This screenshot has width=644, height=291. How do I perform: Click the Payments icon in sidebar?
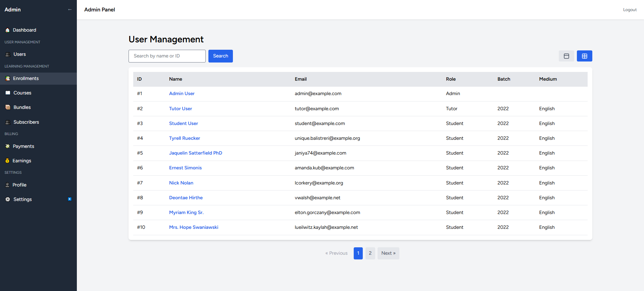click(x=7, y=147)
